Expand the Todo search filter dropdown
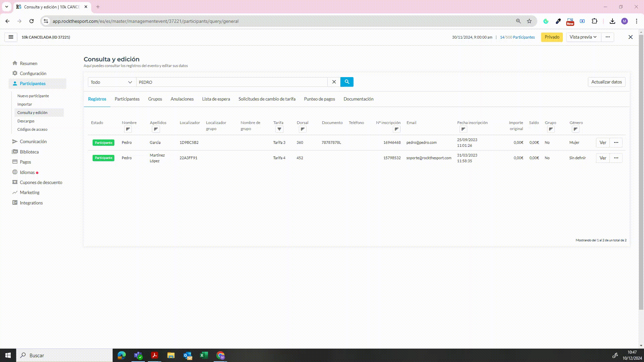The height and width of the screenshot is (362, 644). (x=112, y=82)
